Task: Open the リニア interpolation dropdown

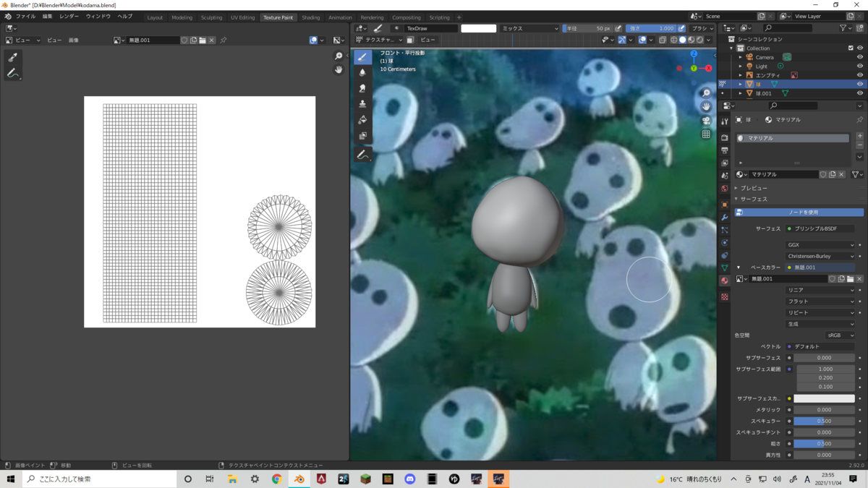Action: coord(820,290)
